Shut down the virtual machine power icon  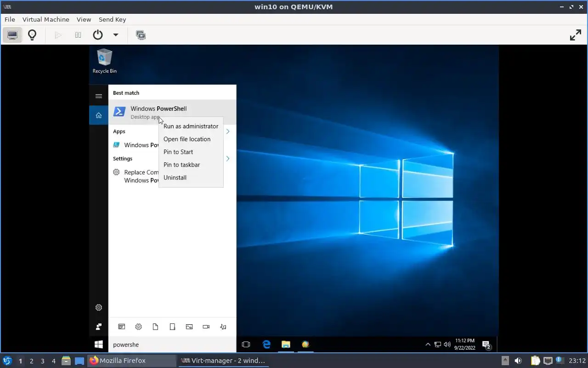point(98,35)
